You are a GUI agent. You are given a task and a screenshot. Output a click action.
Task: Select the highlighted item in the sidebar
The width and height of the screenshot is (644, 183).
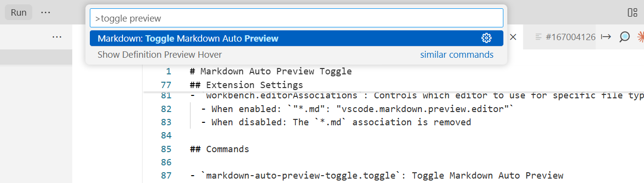36,57
